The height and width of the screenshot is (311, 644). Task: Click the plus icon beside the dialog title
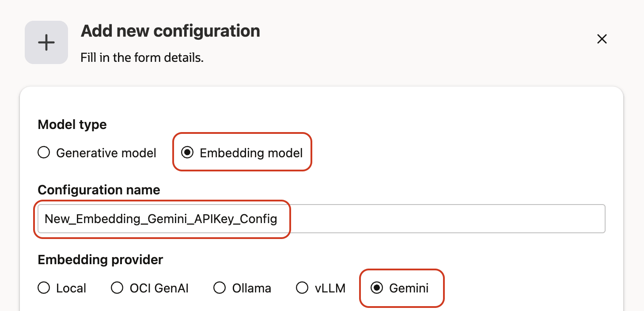point(46,42)
